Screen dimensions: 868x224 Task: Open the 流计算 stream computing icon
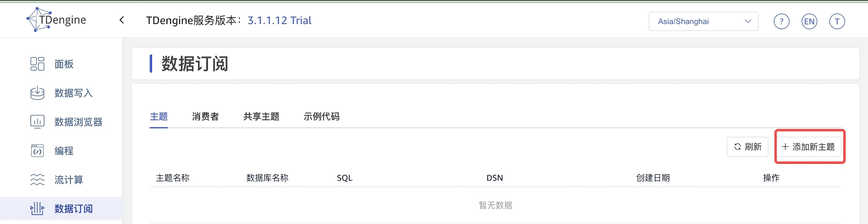coord(37,180)
